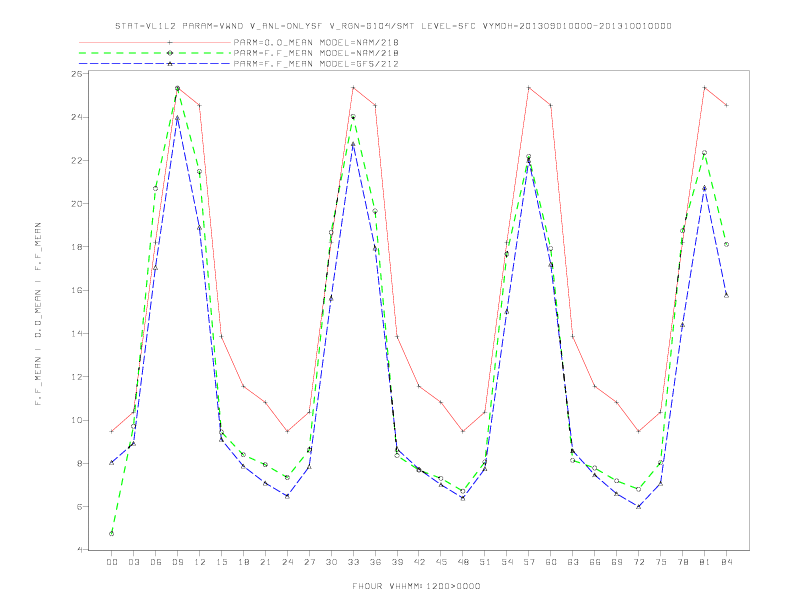This screenshot has width=792, height=612.
Task: Click blue triangle data point at hour 72
Action: point(638,506)
